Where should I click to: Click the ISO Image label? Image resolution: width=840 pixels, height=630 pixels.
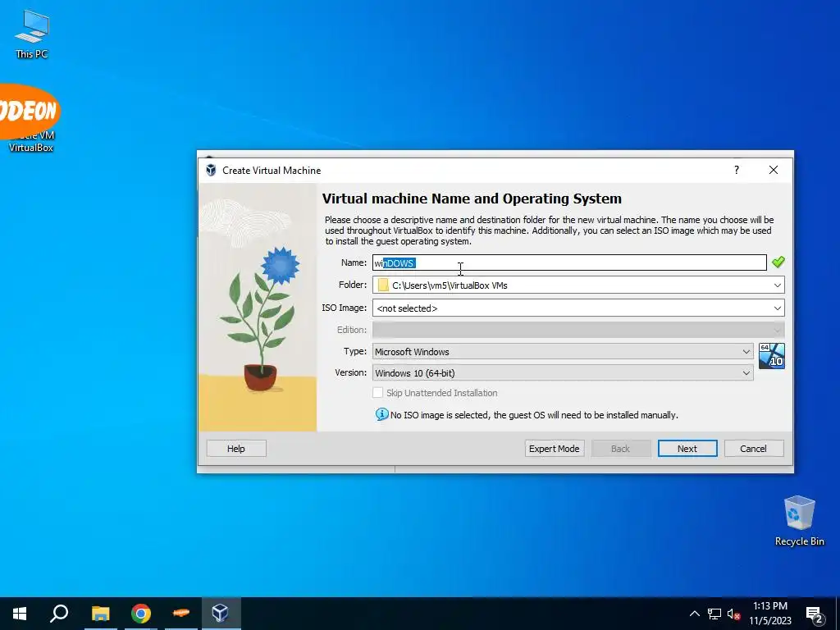coord(344,308)
